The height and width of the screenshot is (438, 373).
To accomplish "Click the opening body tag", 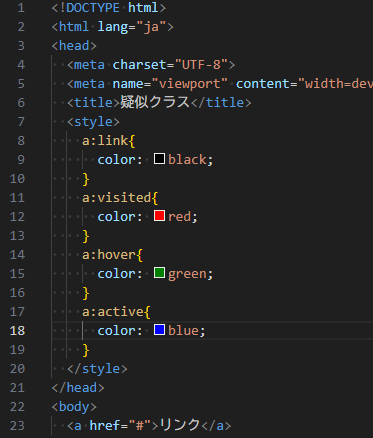I will coord(74,407).
